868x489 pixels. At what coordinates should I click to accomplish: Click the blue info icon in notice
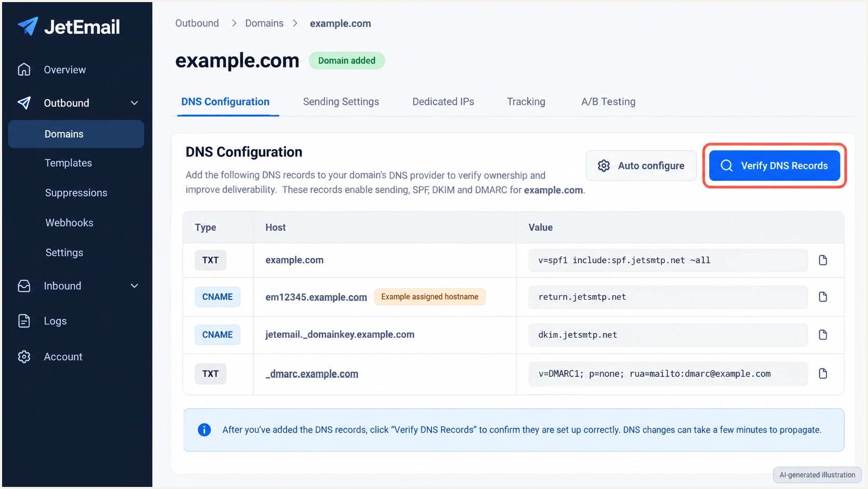tap(205, 430)
